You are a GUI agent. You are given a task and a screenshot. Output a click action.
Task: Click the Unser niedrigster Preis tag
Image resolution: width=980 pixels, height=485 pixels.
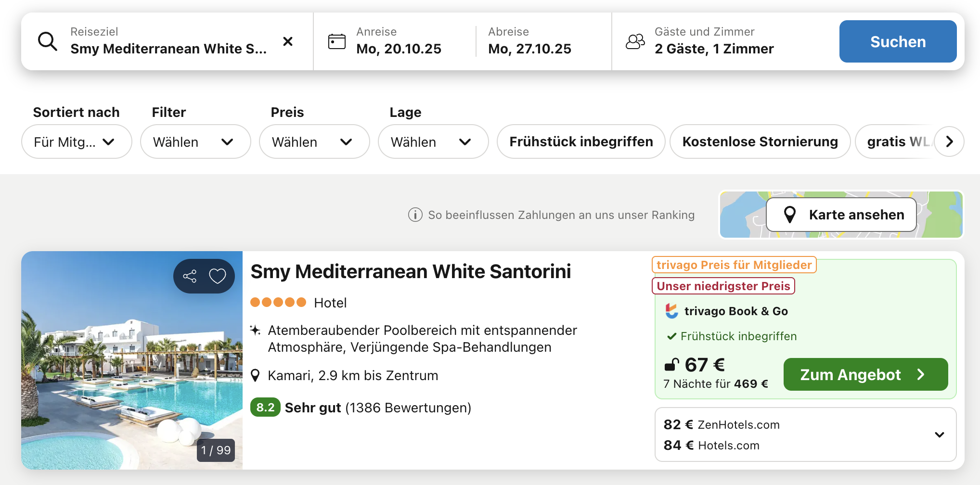click(723, 286)
